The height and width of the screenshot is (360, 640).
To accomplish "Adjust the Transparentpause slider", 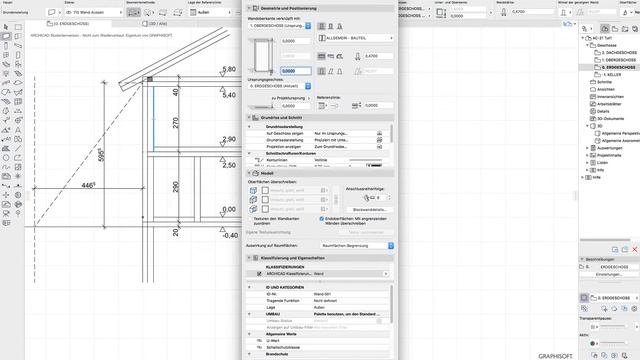I will tap(614, 326).
